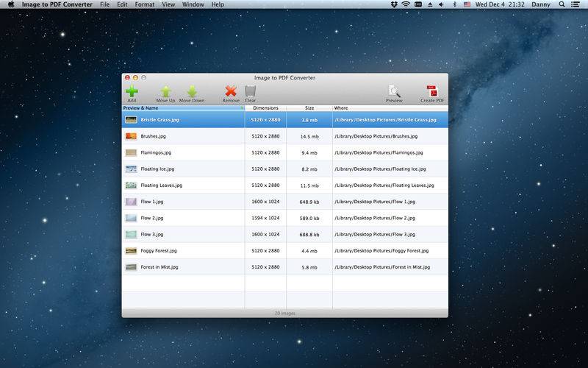Viewport: 588px width, 368px height.
Task: Open the volume control icon
Action: click(442, 4)
